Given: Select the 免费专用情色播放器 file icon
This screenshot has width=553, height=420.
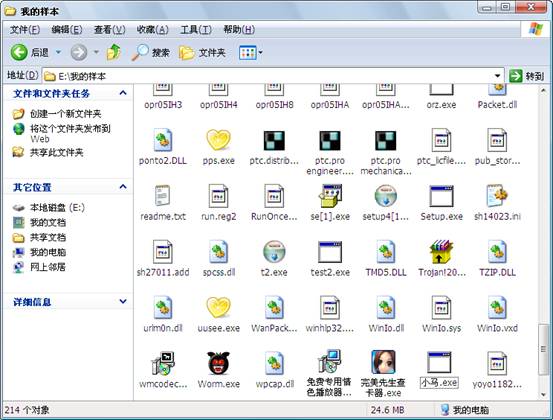Looking at the screenshot, I should click(x=330, y=362).
